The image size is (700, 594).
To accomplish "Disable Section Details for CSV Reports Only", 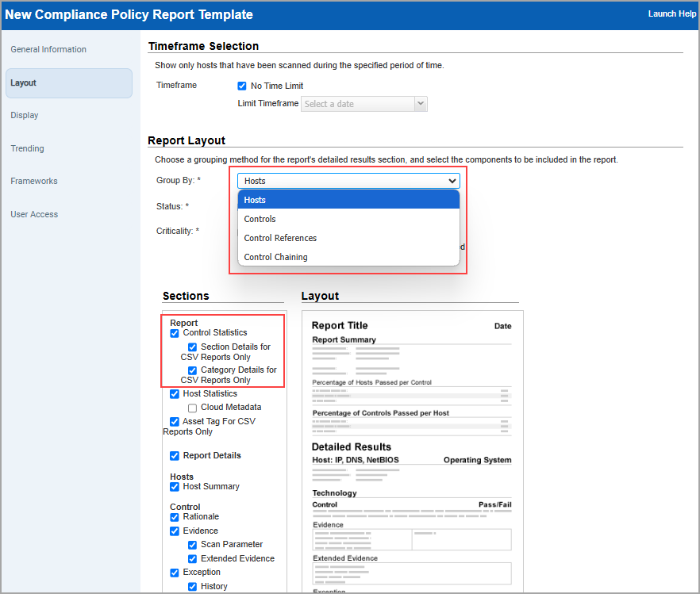I will click(x=192, y=347).
